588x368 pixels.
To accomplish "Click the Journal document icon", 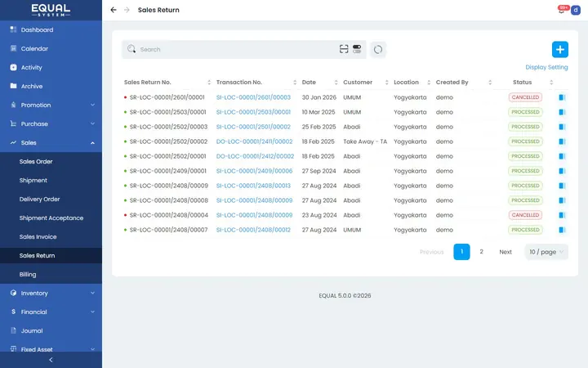I will pyautogui.click(x=14, y=330).
